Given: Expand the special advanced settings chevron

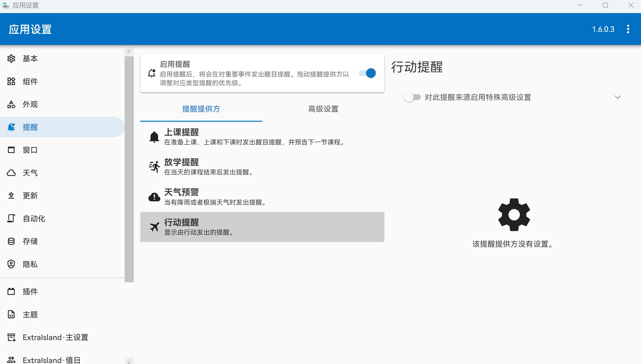Looking at the screenshot, I should coord(618,97).
